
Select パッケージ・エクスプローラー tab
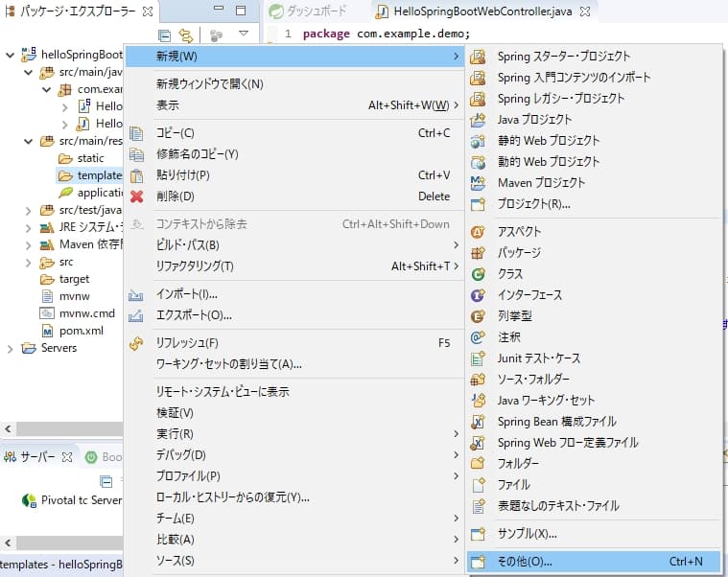click(78, 12)
